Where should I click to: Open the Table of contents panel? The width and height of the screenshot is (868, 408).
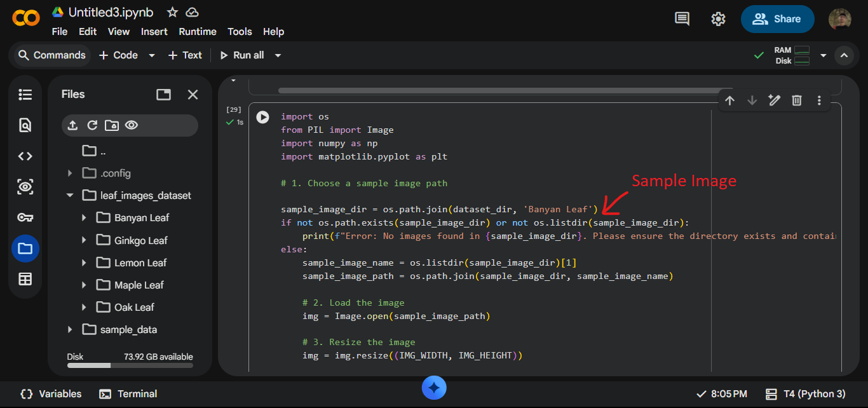point(25,94)
